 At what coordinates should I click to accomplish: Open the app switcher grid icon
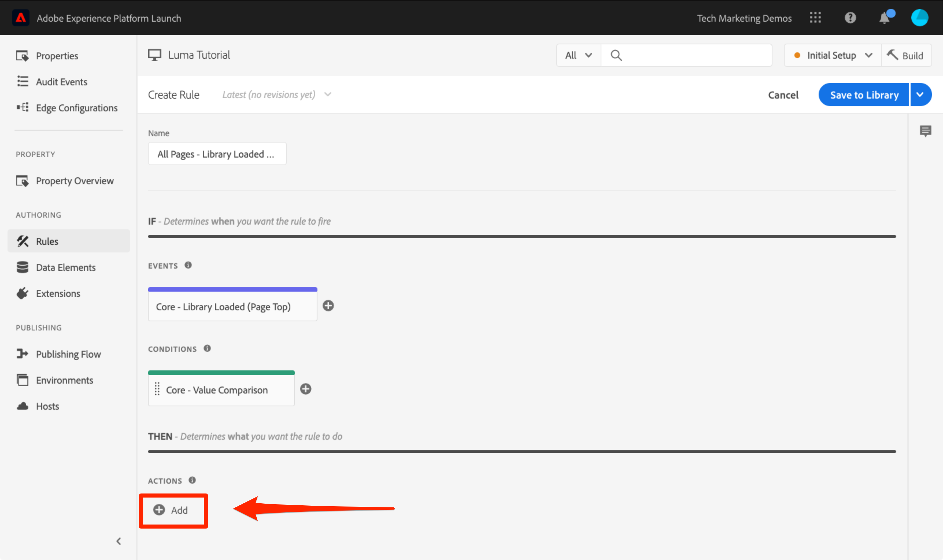click(815, 18)
